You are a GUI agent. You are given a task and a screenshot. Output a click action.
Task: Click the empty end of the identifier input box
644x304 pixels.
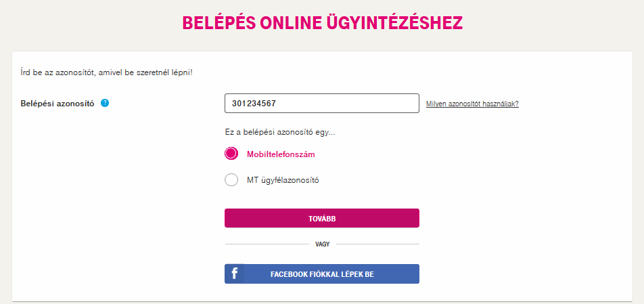pos(369,104)
